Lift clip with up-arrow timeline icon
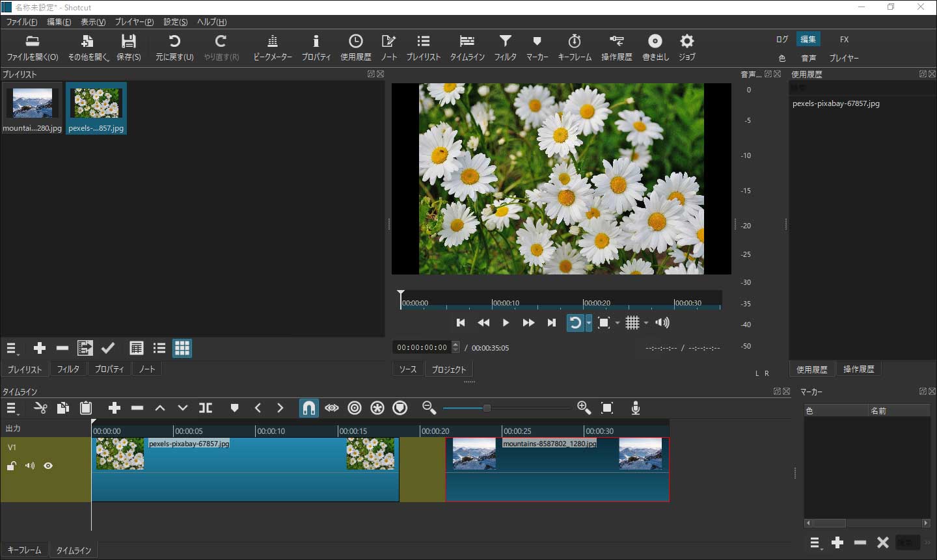 [x=160, y=408]
